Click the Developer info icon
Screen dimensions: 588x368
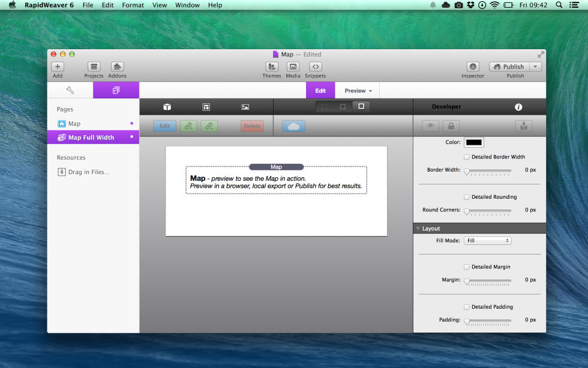(x=518, y=107)
